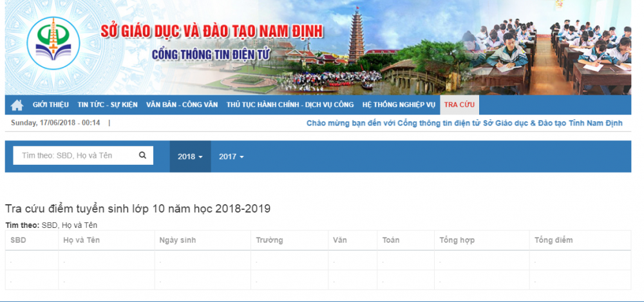Click the Họ và Tên column header
The width and height of the screenshot is (644, 302).
[x=81, y=240]
